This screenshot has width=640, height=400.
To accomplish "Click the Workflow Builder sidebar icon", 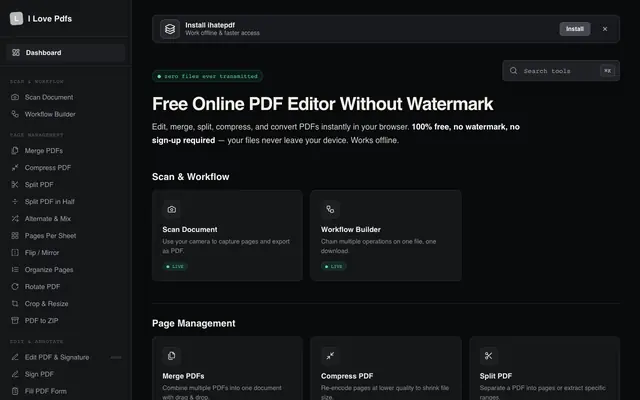I will tap(15, 114).
